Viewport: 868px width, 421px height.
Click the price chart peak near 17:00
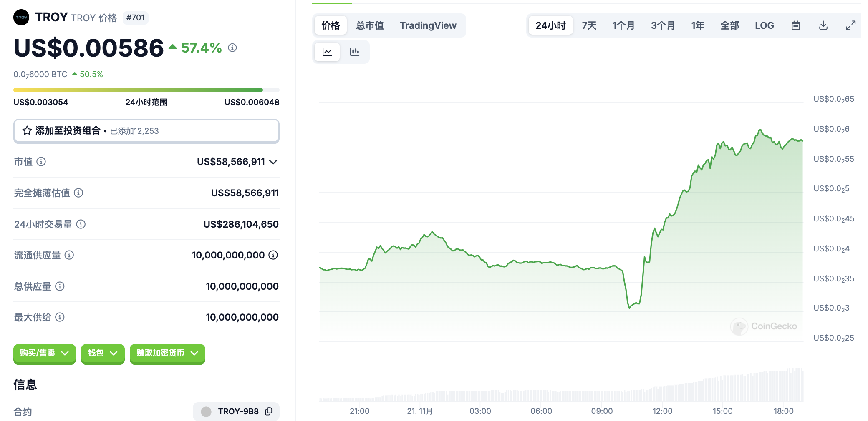click(760, 130)
